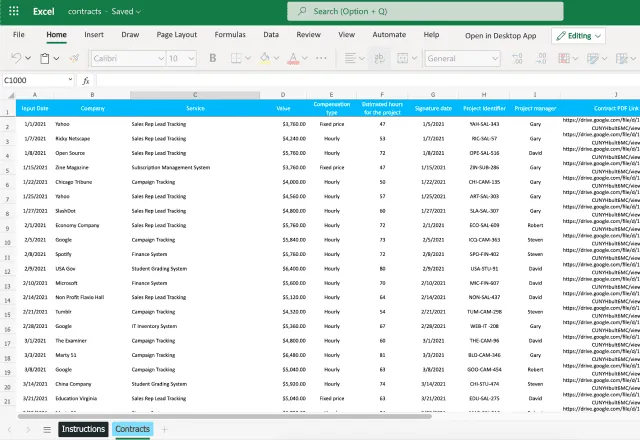Click the Undo icon
This screenshot has height=440, width=640.
tap(16, 58)
